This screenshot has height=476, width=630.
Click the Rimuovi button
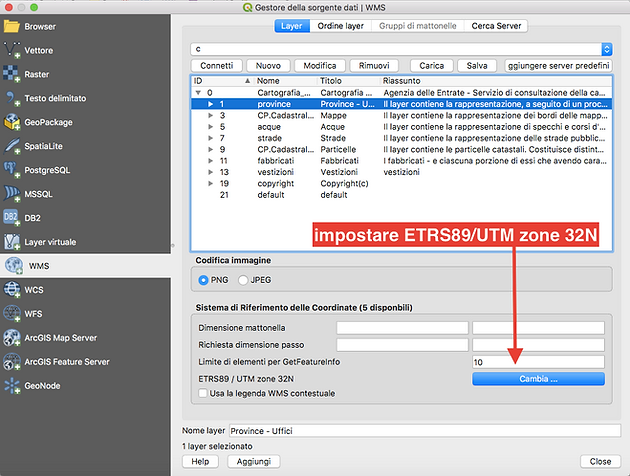[x=374, y=65]
